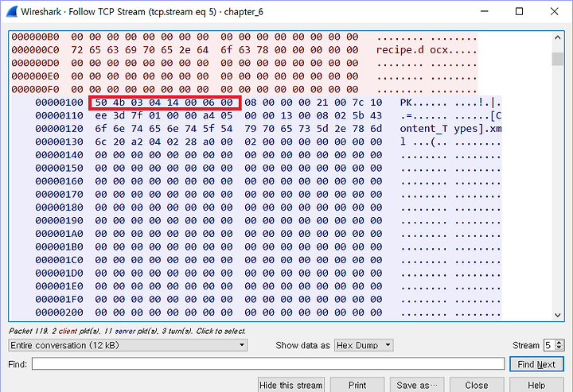
Task: Click into the Find text field
Action: [268, 364]
